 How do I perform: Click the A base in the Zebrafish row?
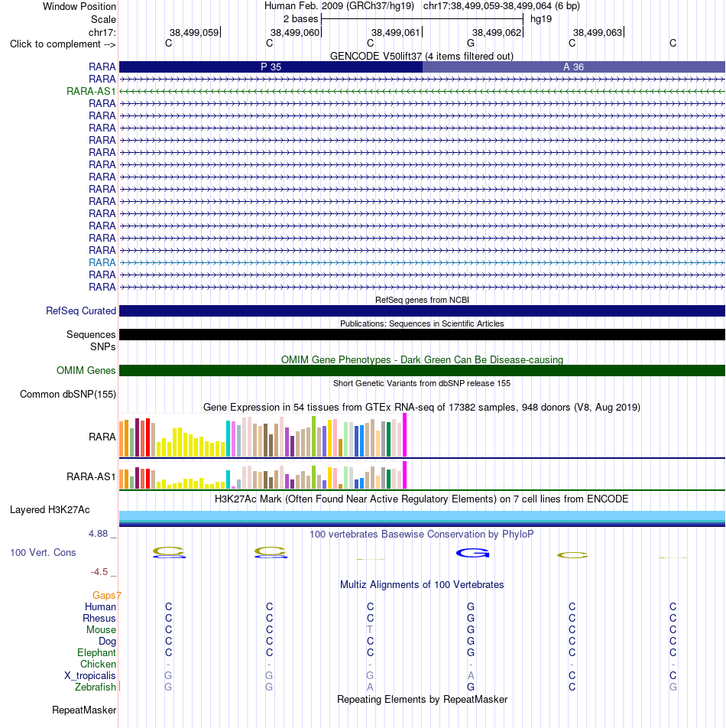370,687
